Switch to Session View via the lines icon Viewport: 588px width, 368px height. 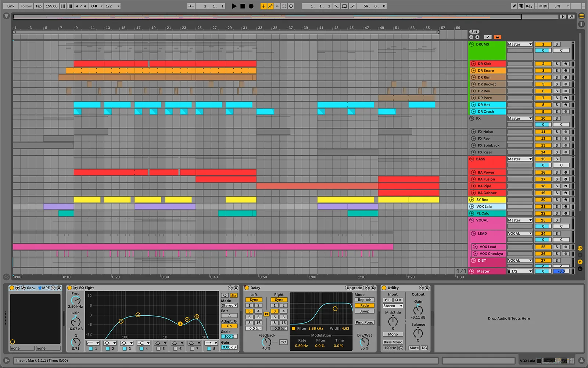[581, 24]
